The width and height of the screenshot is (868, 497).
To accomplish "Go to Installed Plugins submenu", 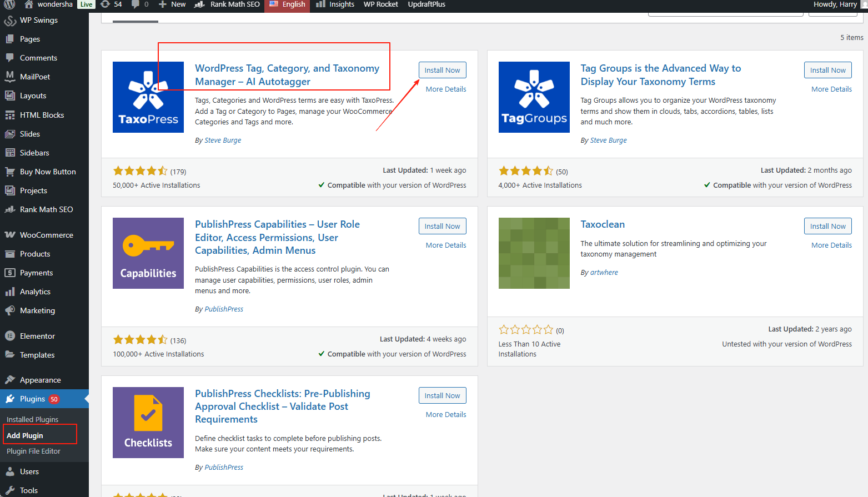I will click(x=32, y=420).
